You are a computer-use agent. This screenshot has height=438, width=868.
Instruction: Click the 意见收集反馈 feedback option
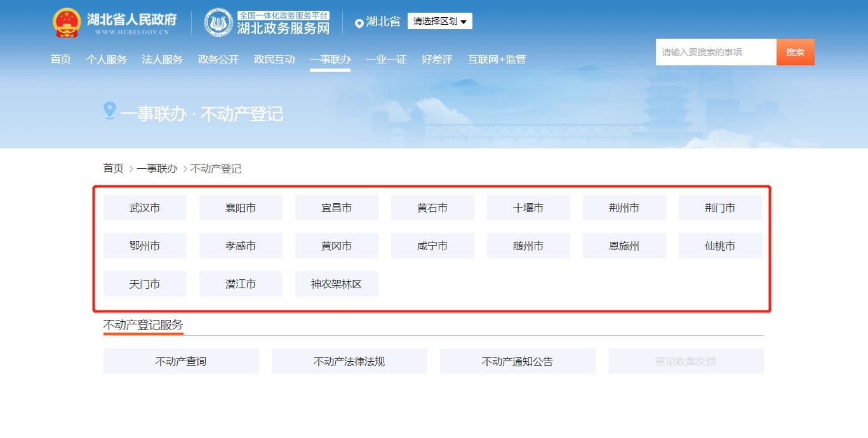(686, 361)
